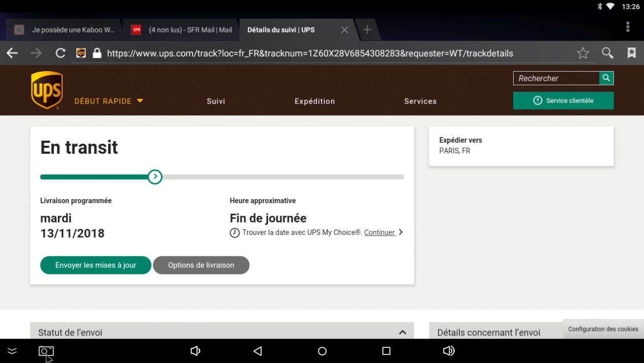The image size is (644, 363).
Task: Click the arrow after Continuer
Action: click(x=401, y=232)
